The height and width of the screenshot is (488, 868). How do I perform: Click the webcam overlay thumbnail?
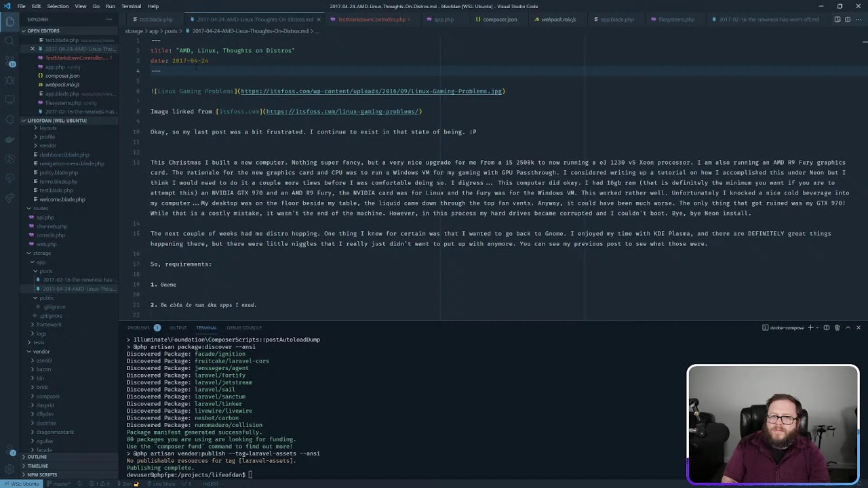(x=773, y=425)
